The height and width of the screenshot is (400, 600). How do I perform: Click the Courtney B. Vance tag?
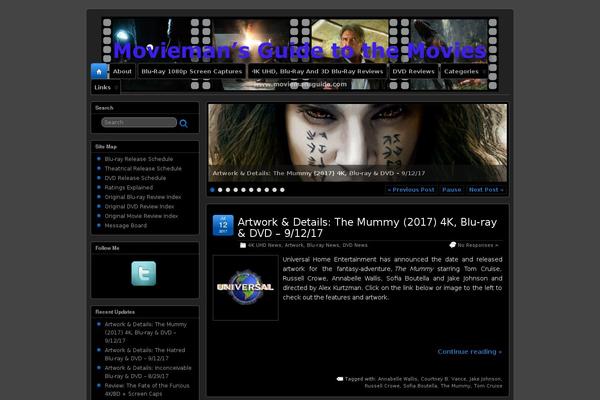click(x=443, y=379)
